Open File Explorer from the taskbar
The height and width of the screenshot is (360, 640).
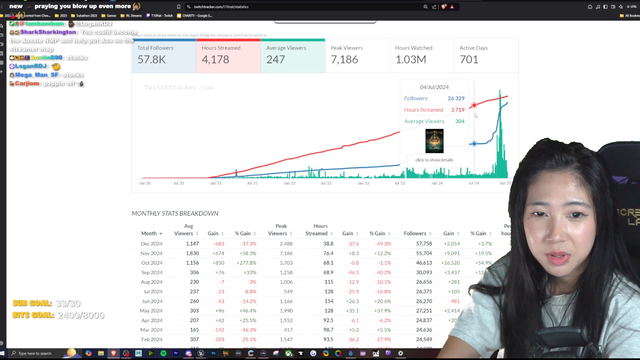pos(101,353)
